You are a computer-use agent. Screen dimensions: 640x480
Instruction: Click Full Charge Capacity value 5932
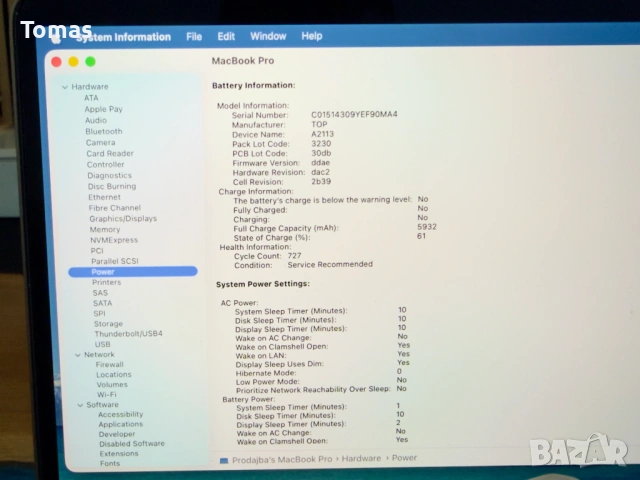[427, 227]
